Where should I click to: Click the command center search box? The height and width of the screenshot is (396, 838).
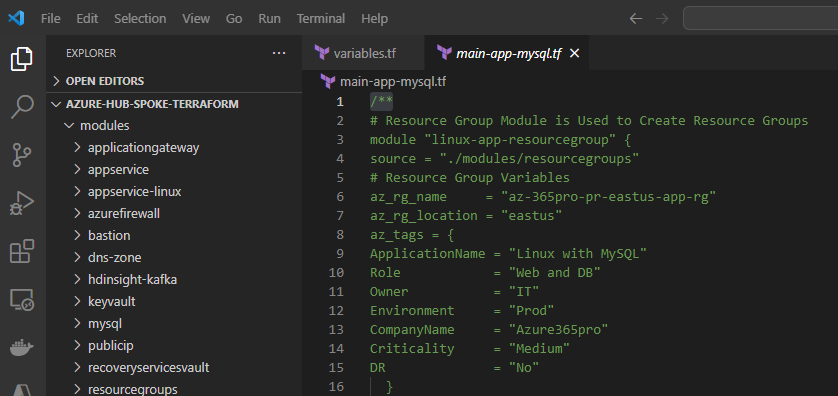761,19
